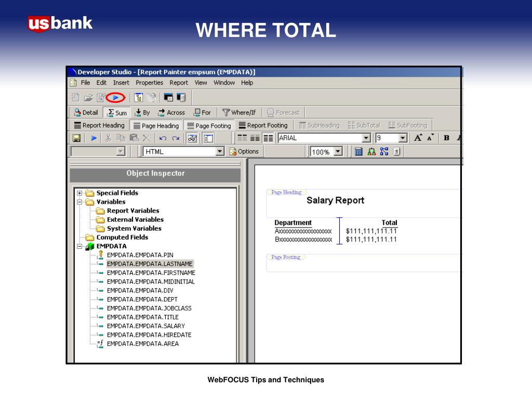Click the Redo arrow icon
Screen dimensions: 532x399
(x=176, y=138)
